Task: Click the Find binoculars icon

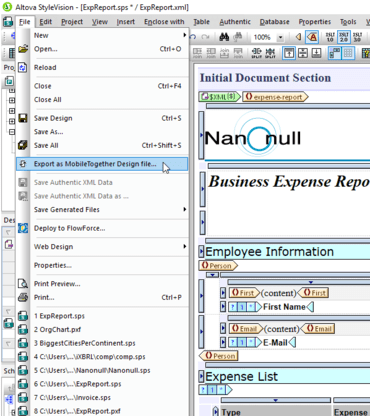Action: 224,37
